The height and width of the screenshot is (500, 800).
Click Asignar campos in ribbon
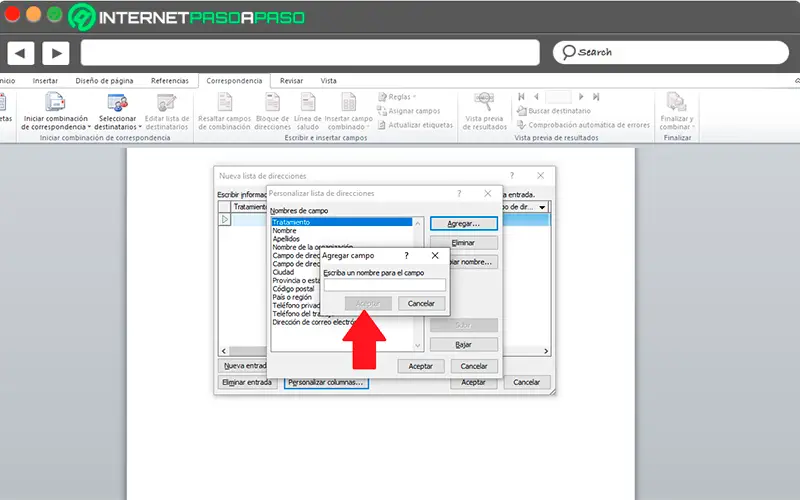409,111
